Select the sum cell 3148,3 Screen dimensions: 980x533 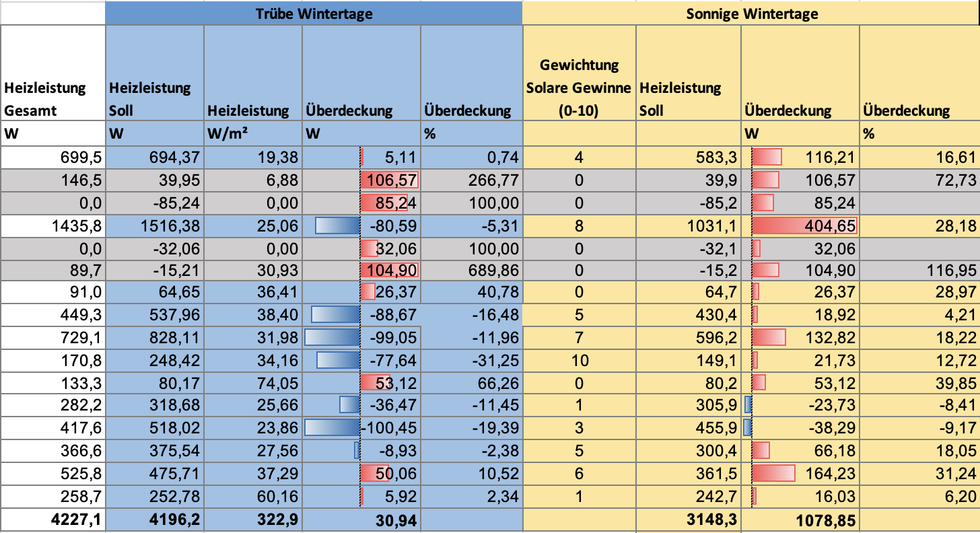coord(689,520)
